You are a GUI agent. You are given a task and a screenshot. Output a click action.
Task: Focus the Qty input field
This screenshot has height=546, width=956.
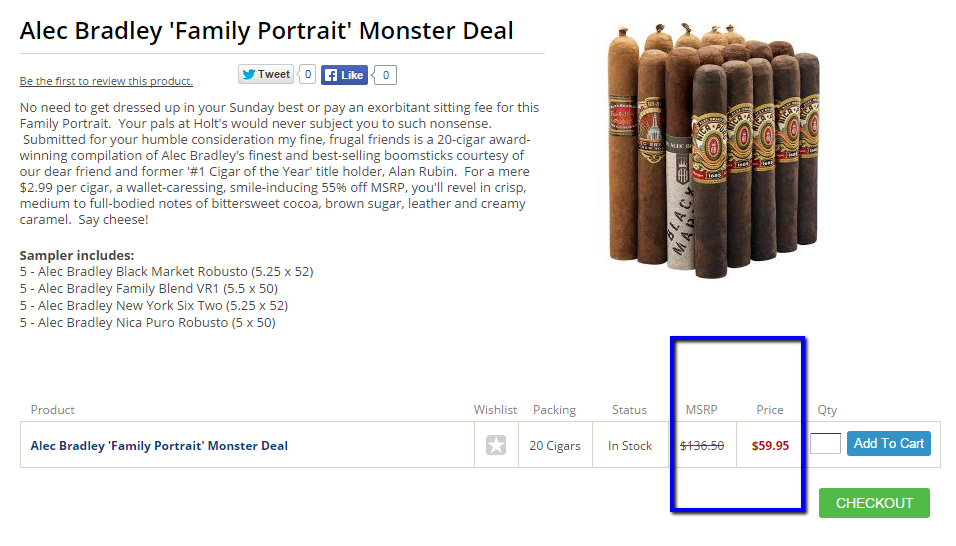click(x=825, y=444)
